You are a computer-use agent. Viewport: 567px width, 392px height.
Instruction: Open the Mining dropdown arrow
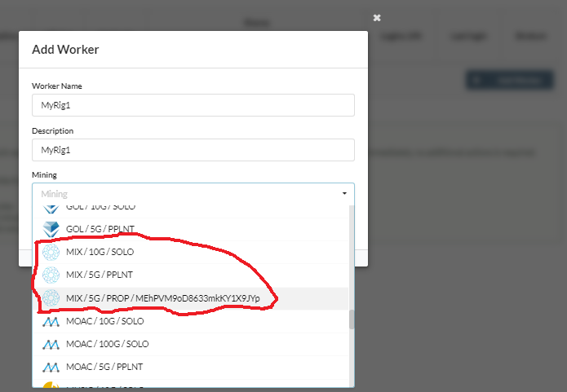click(344, 194)
